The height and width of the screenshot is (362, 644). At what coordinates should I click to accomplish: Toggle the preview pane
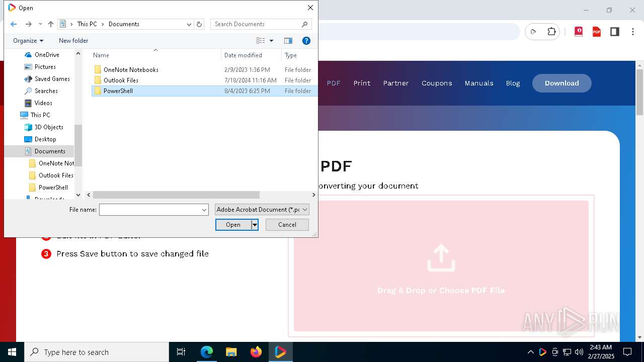point(288,41)
